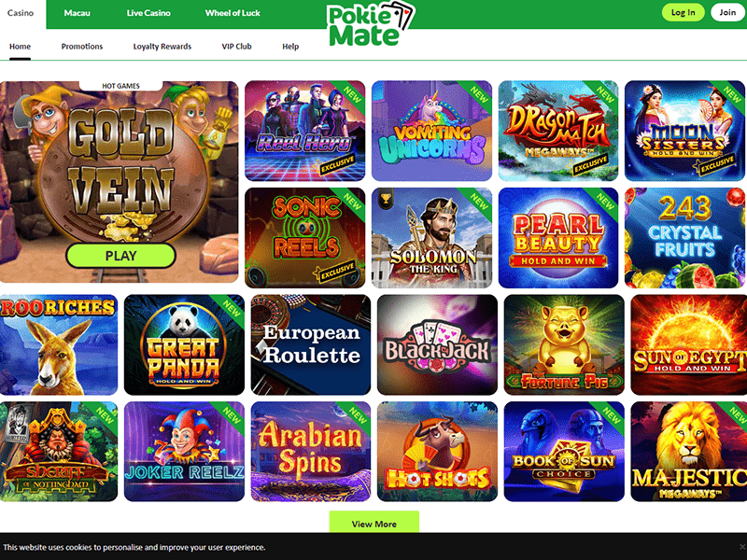Open the Sonic Reels game
The width and height of the screenshot is (747, 560).
[x=305, y=238]
